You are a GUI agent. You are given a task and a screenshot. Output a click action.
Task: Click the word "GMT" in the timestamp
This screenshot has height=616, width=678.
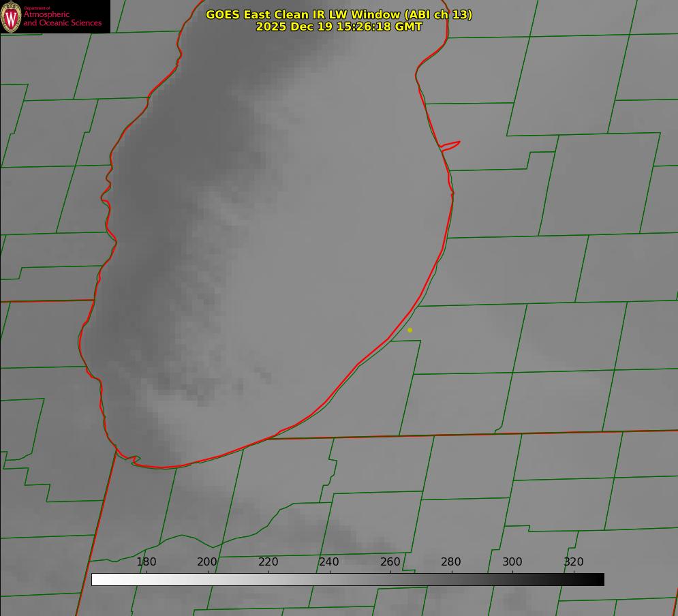pyautogui.click(x=409, y=27)
